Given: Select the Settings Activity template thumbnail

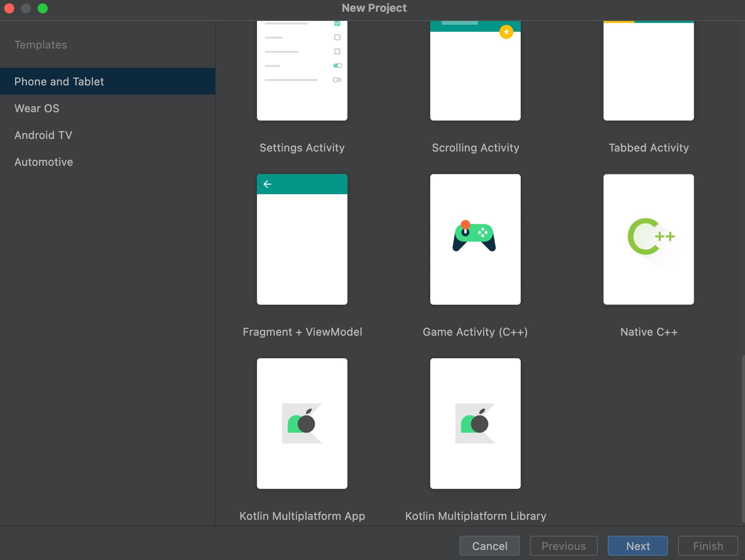Looking at the screenshot, I should coord(302,70).
